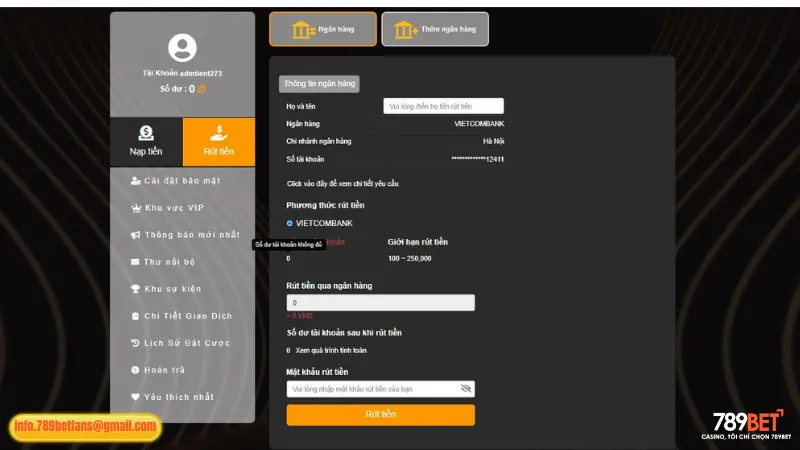The width and height of the screenshot is (800, 450).
Task: Click the Tài Khoản admtient273 username text
Action: click(x=182, y=73)
